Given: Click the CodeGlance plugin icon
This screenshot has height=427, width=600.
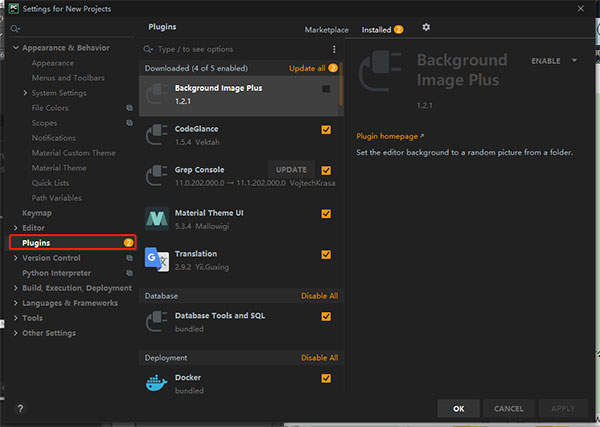Looking at the screenshot, I should (157, 135).
